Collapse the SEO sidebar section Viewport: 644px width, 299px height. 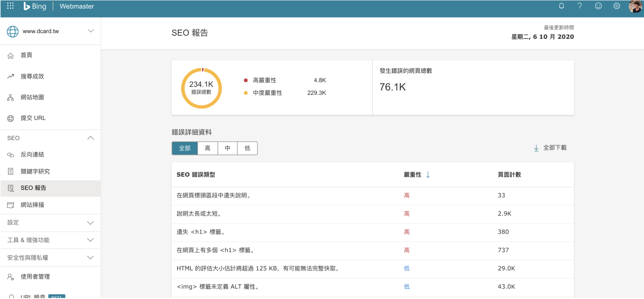(90, 138)
